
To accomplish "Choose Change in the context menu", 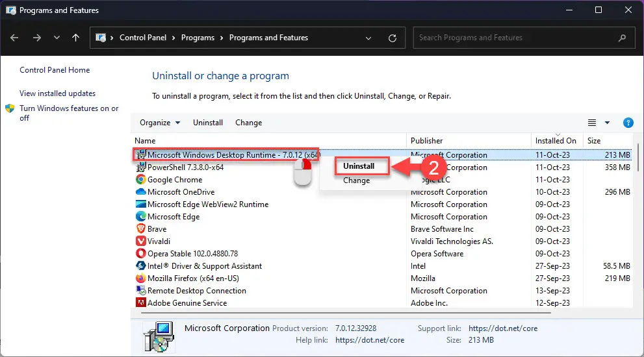I will pos(356,180).
